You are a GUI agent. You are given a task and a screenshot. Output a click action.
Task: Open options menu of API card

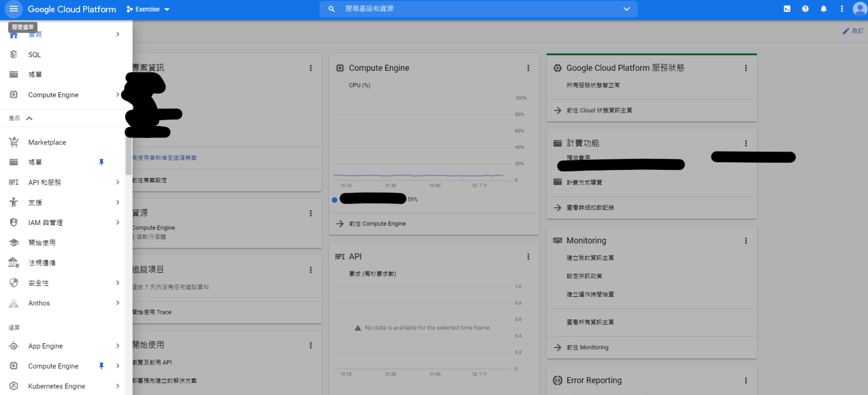(528, 257)
